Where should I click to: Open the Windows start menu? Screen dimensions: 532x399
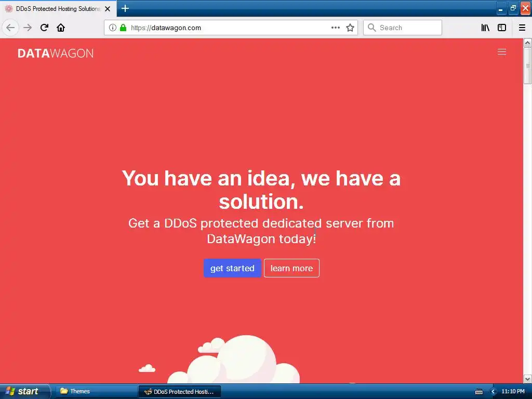pos(24,391)
